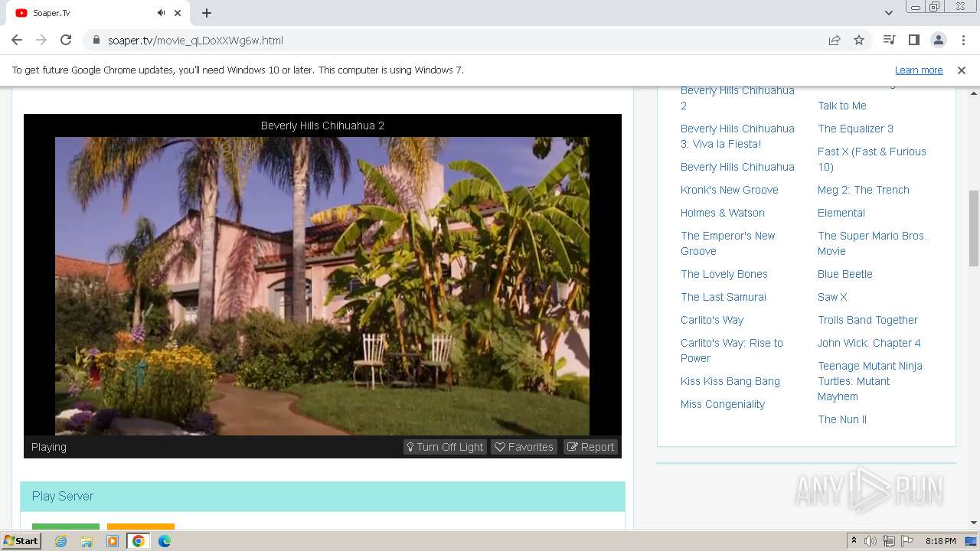Image resolution: width=980 pixels, height=551 pixels.
Task: Report the video with Report button
Action: coord(591,447)
